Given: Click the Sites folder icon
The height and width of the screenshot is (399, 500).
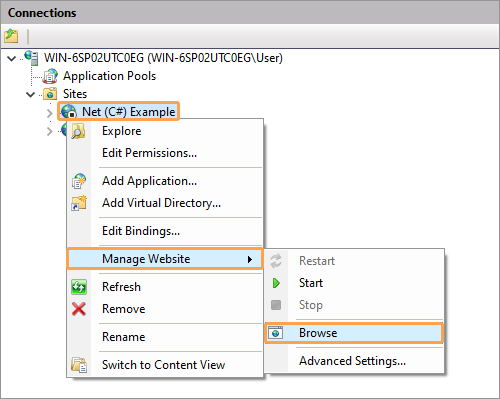Looking at the screenshot, I should [x=50, y=94].
